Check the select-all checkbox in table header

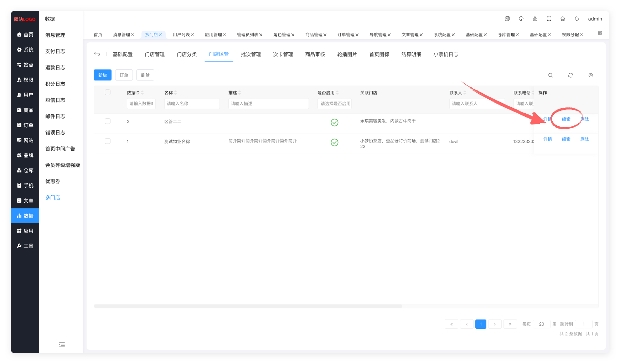click(108, 93)
